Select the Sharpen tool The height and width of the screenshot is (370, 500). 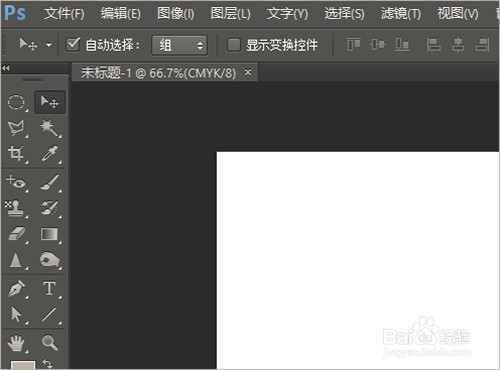16,260
